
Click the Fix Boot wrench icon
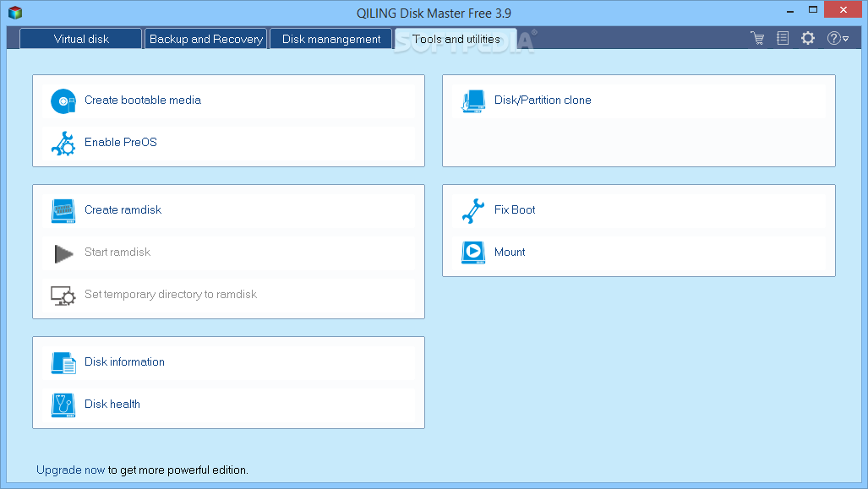click(473, 211)
